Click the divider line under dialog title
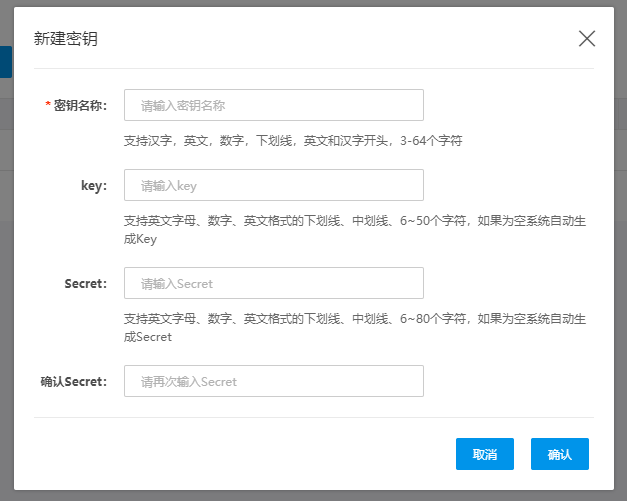 tap(313, 68)
